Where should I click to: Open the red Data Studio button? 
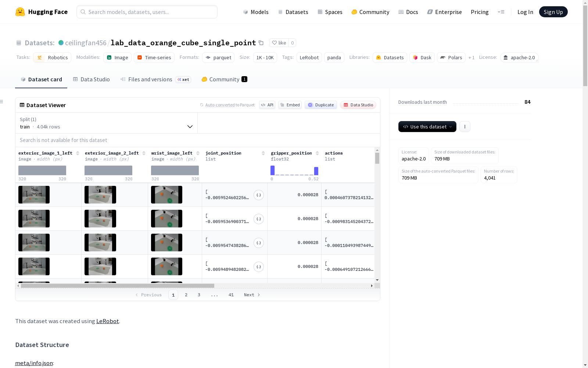coord(358,105)
